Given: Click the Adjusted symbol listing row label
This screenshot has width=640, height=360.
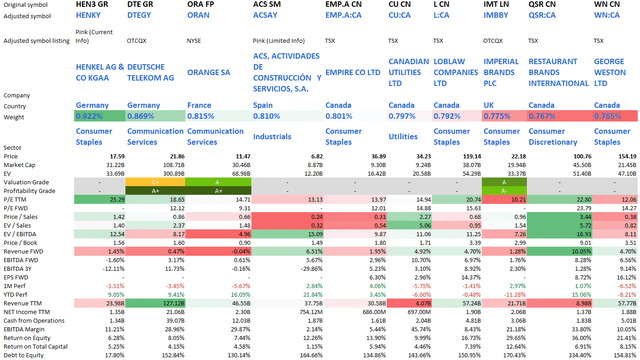Looking at the screenshot, I should point(36,41).
